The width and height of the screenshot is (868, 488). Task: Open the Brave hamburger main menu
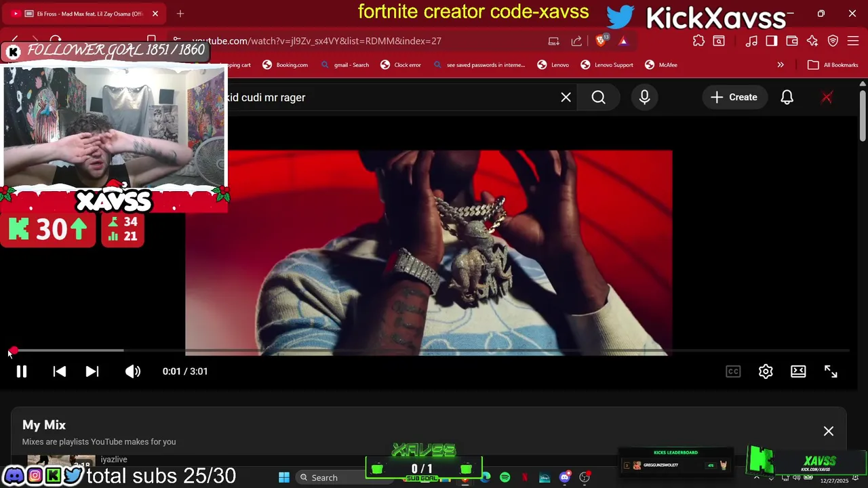pos(854,41)
